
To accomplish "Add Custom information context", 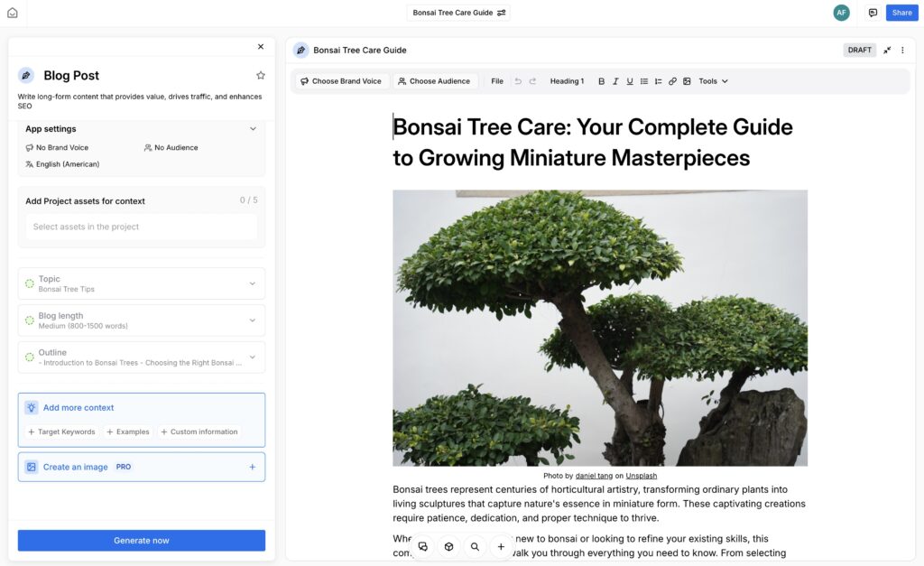I will click(x=199, y=431).
